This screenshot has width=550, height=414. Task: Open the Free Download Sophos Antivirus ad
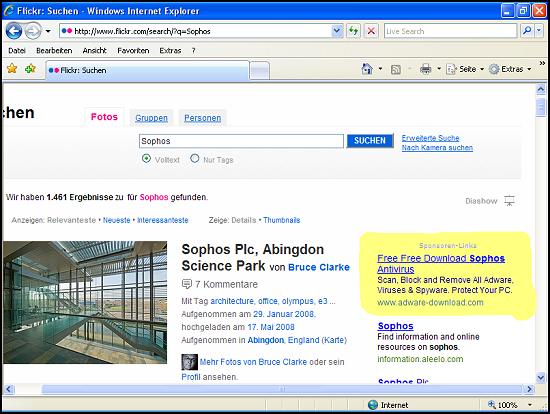(441, 263)
